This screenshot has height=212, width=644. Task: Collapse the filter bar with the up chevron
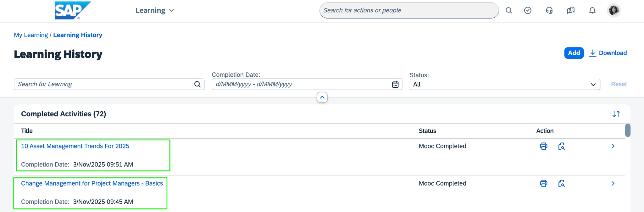coord(322,98)
